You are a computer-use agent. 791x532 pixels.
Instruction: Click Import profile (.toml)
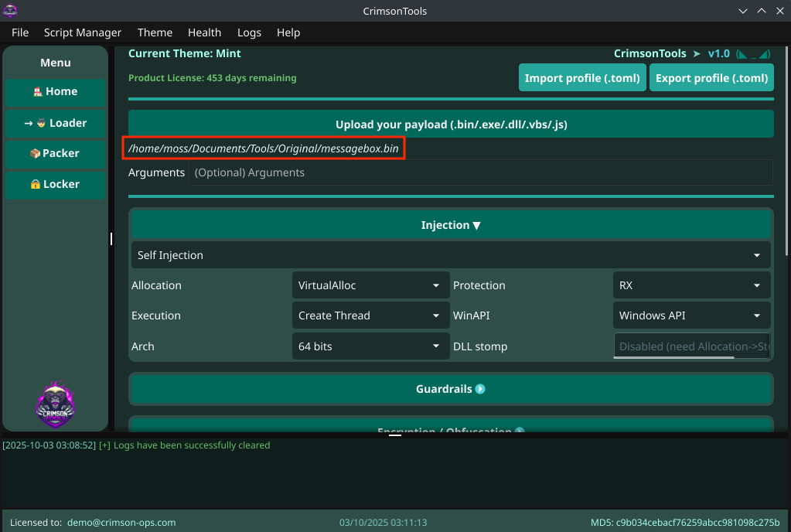(582, 77)
